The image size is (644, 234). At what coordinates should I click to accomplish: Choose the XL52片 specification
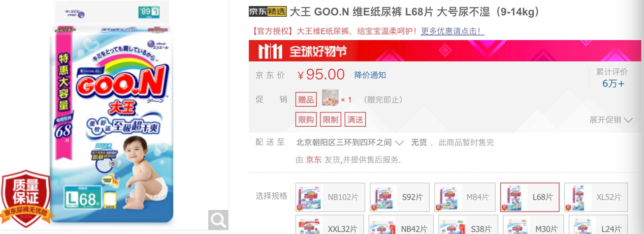596,197
